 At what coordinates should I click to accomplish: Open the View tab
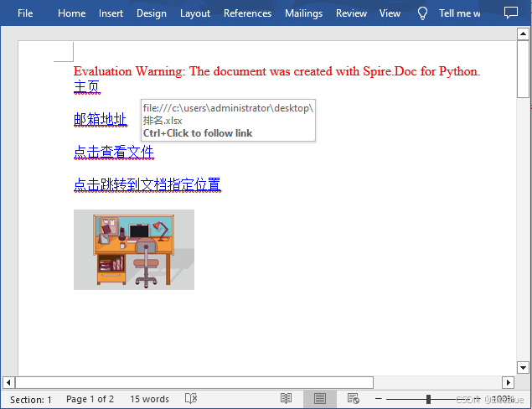(x=390, y=13)
